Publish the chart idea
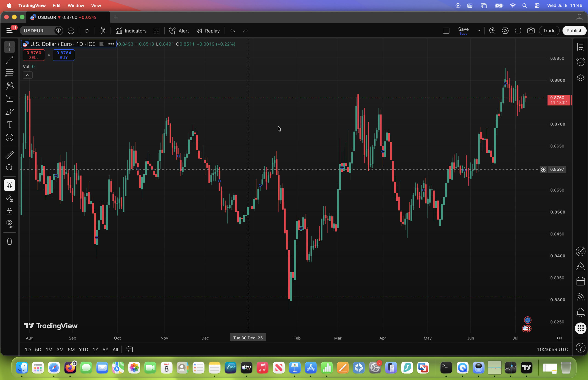The width and height of the screenshot is (588, 380). pos(574,31)
